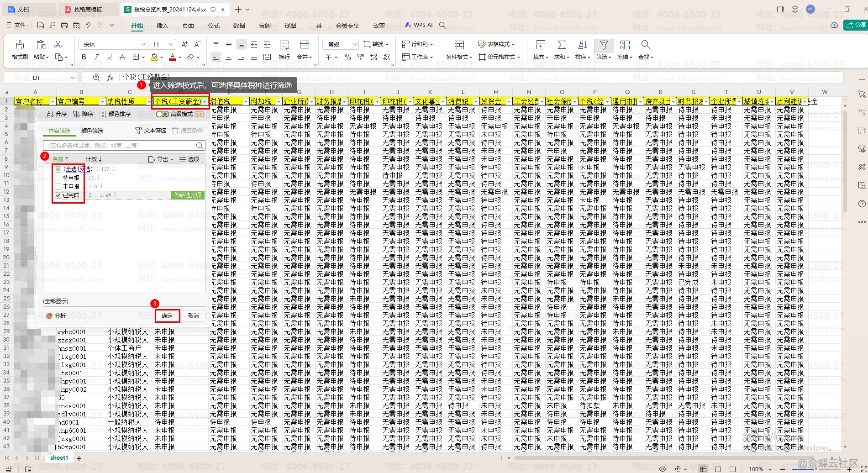Open the Sum (求和) function icon
The width and height of the screenshot is (868, 473).
(x=561, y=45)
